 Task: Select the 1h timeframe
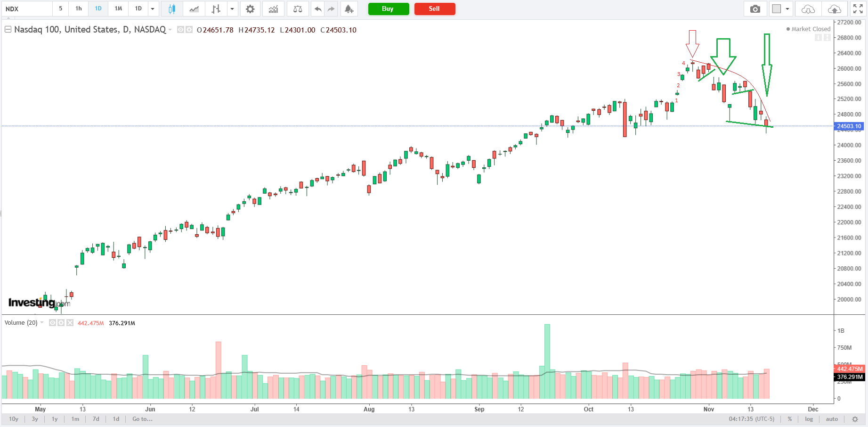coord(79,8)
